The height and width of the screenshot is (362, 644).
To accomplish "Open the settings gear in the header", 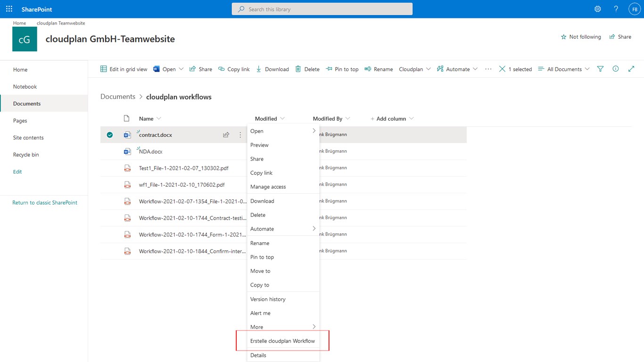I will click(x=598, y=9).
